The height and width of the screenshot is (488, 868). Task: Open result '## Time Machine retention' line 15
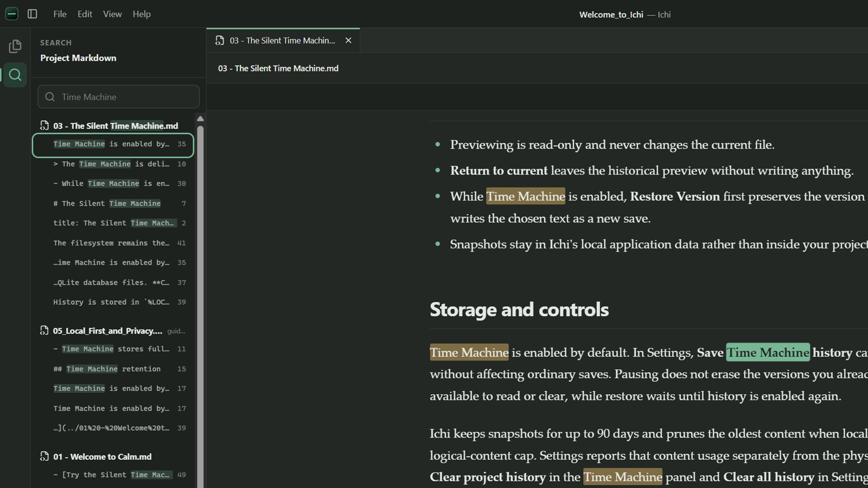point(113,369)
